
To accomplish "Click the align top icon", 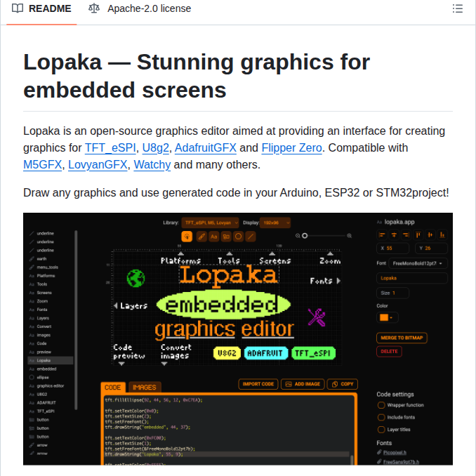I will (418, 234).
